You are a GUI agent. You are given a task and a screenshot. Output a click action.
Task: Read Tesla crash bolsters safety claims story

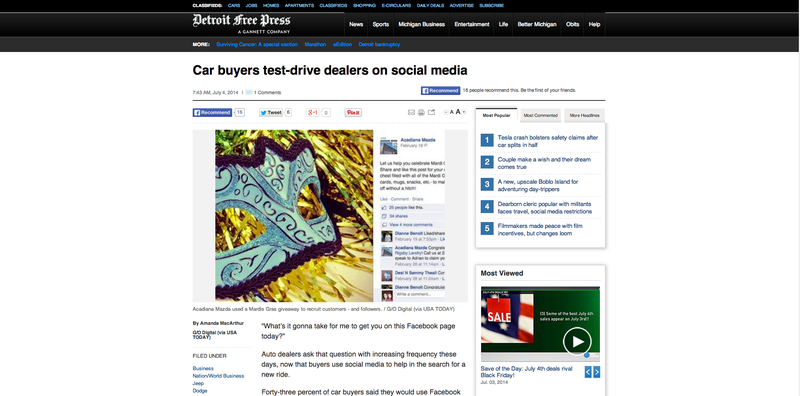[548, 141]
